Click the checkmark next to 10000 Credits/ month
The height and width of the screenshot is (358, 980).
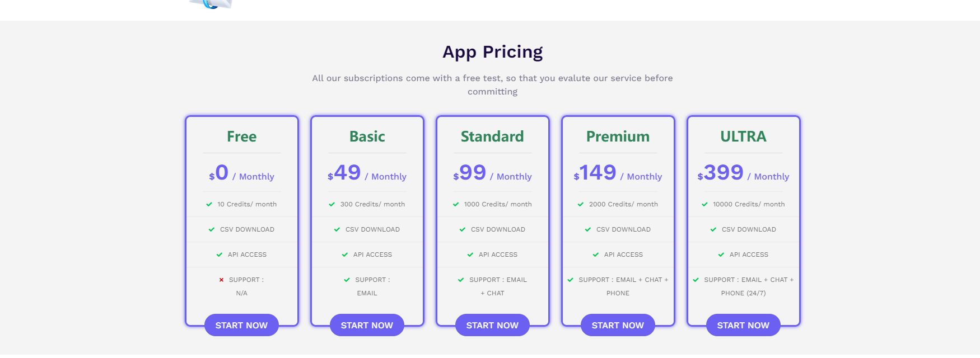point(704,204)
